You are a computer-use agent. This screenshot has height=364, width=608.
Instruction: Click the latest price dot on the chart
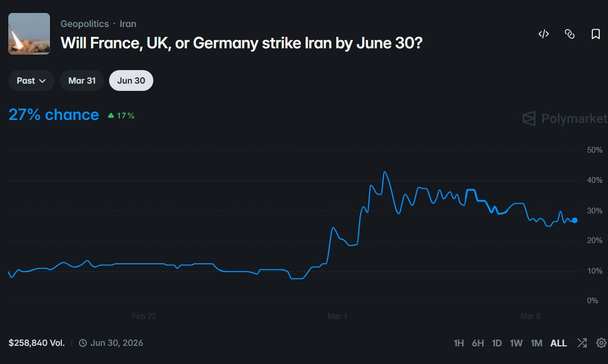tap(574, 220)
